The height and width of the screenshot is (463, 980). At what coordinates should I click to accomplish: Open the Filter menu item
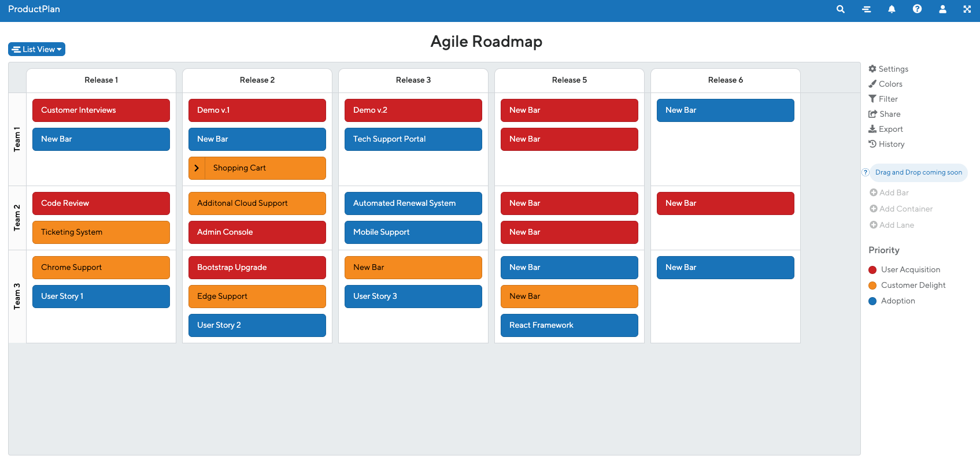tap(883, 99)
